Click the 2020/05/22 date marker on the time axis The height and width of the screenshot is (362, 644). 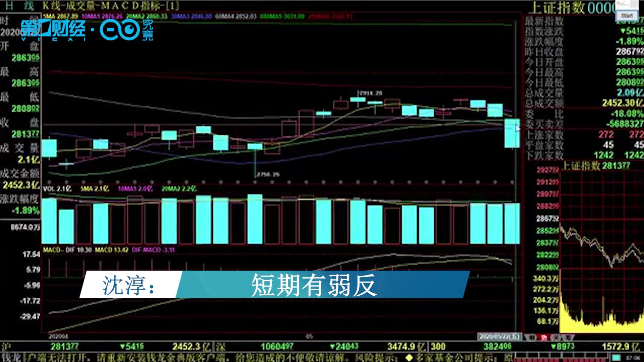(500, 336)
